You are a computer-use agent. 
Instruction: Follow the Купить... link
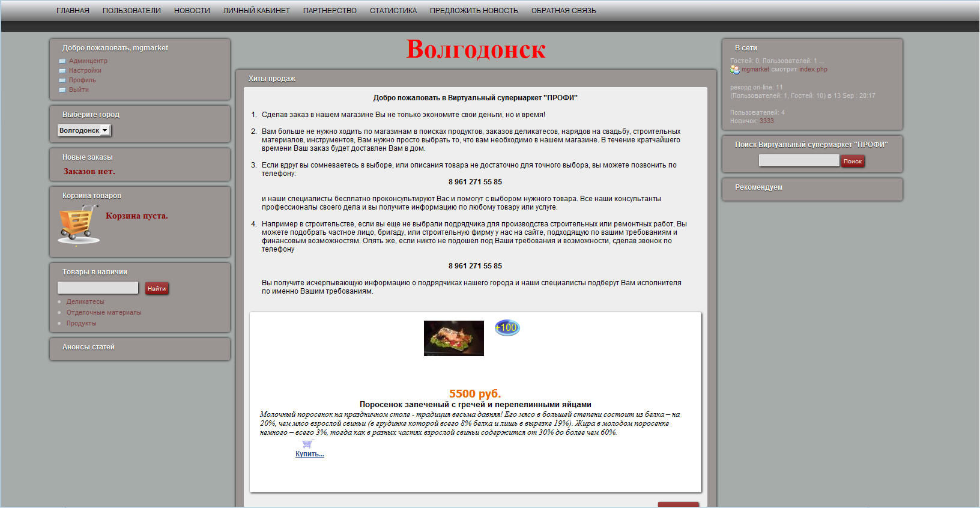point(310,454)
